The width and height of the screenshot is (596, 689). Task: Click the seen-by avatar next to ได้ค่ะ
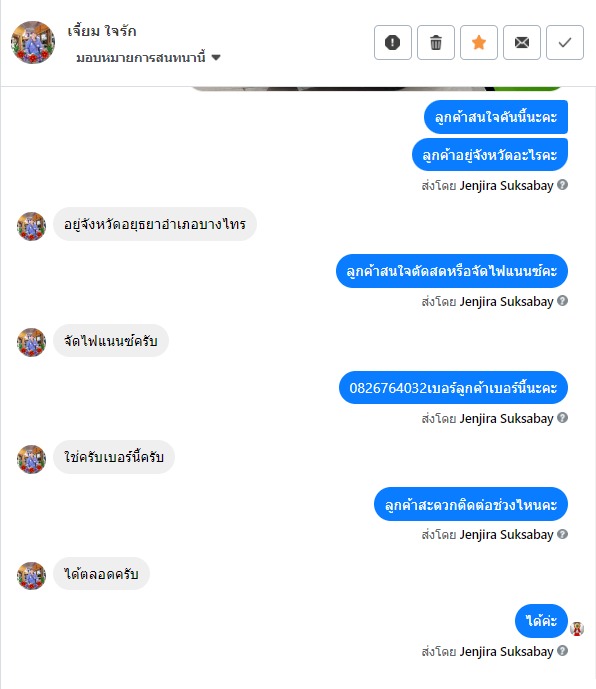pos(577,629)
